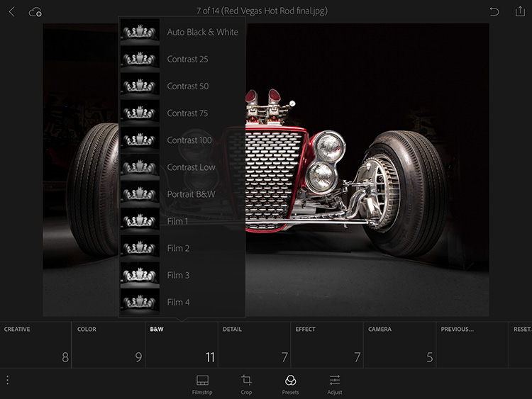Expand the Color preset category
532x399 pixels.
click(109, 344)
